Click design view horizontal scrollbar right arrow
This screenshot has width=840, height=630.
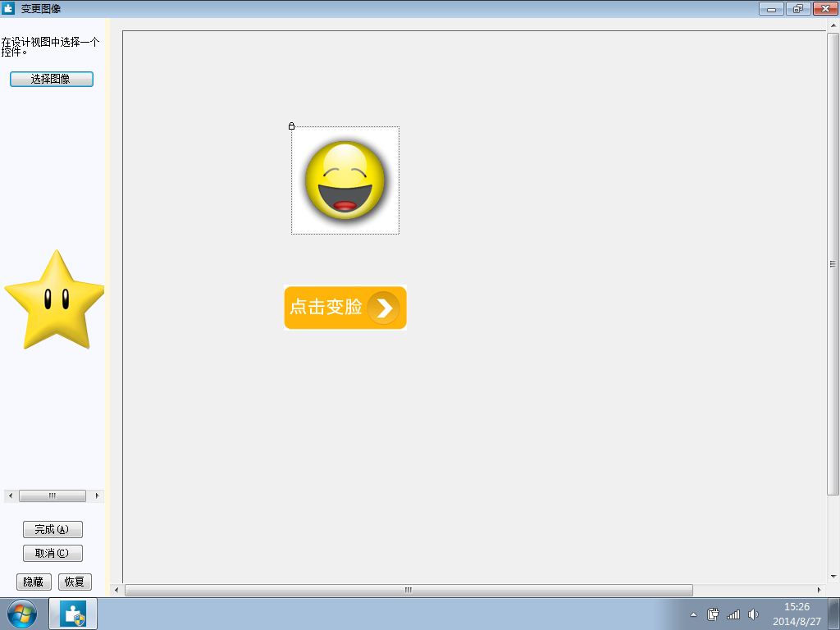click(819, 590)
